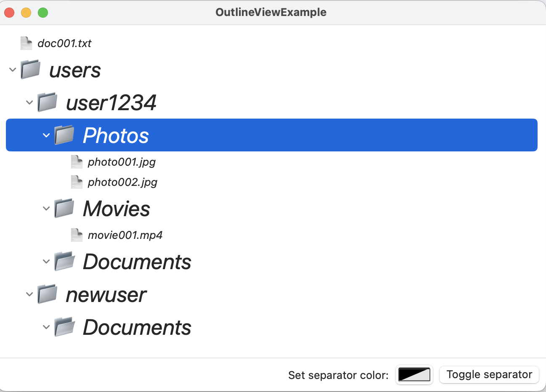Select the doc001.txt row

[64, 43]
